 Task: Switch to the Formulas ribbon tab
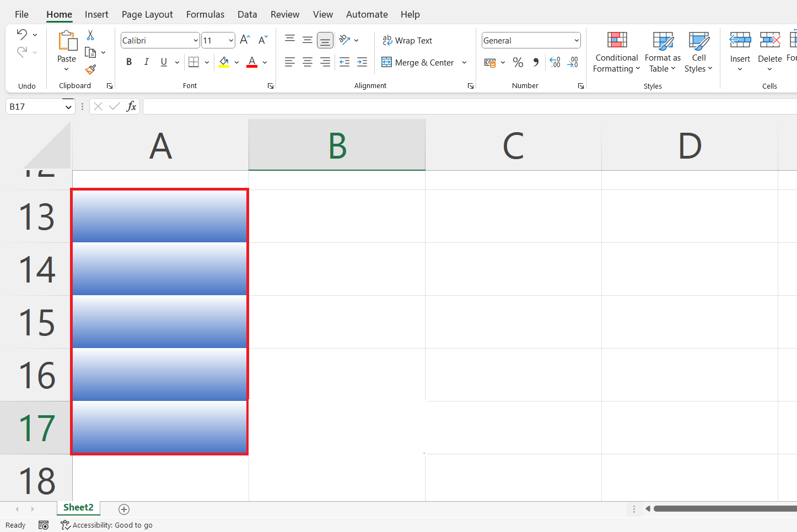pos(204,14)
